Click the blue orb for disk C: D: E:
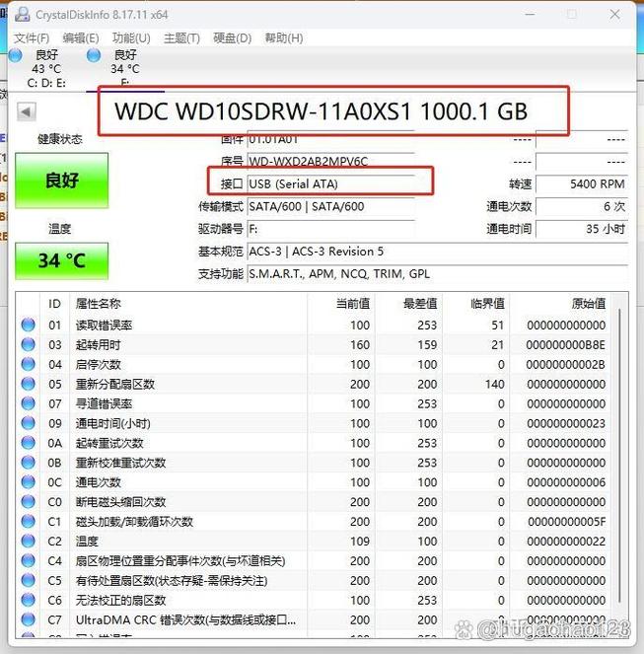The image size is (644, 654). [16, 55]
